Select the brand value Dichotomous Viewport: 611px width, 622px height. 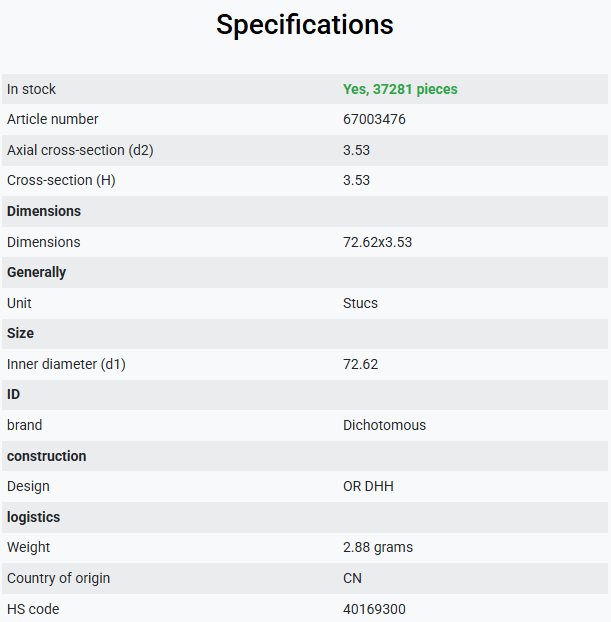pyautogui.click(x=384, y=426)
